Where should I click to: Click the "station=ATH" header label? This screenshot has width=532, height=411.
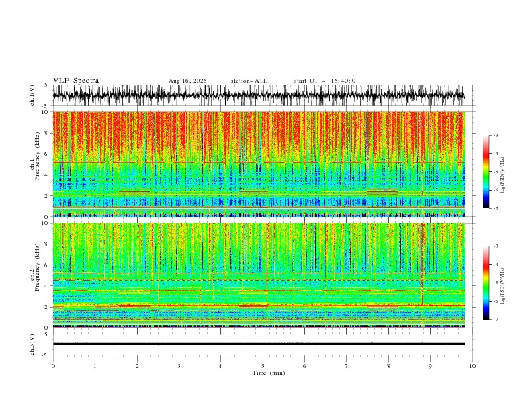pos(249,81)
